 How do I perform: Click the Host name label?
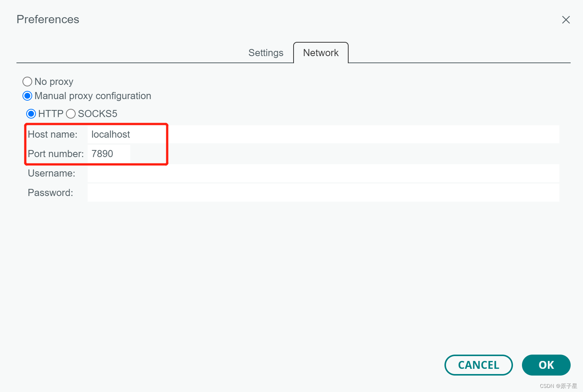coord(53,134)
